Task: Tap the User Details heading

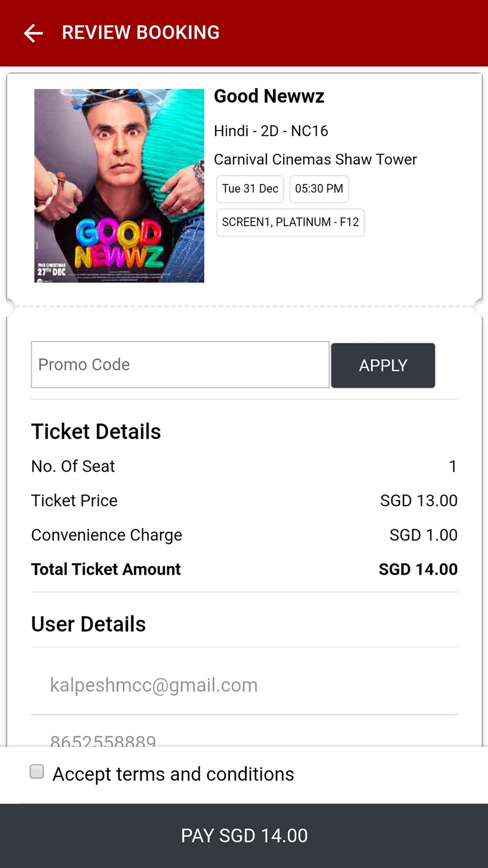Action: click(x=88, y=624)
